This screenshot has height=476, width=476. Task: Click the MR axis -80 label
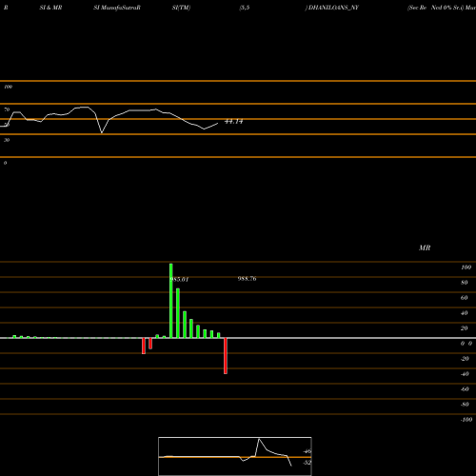coord(465,405)
